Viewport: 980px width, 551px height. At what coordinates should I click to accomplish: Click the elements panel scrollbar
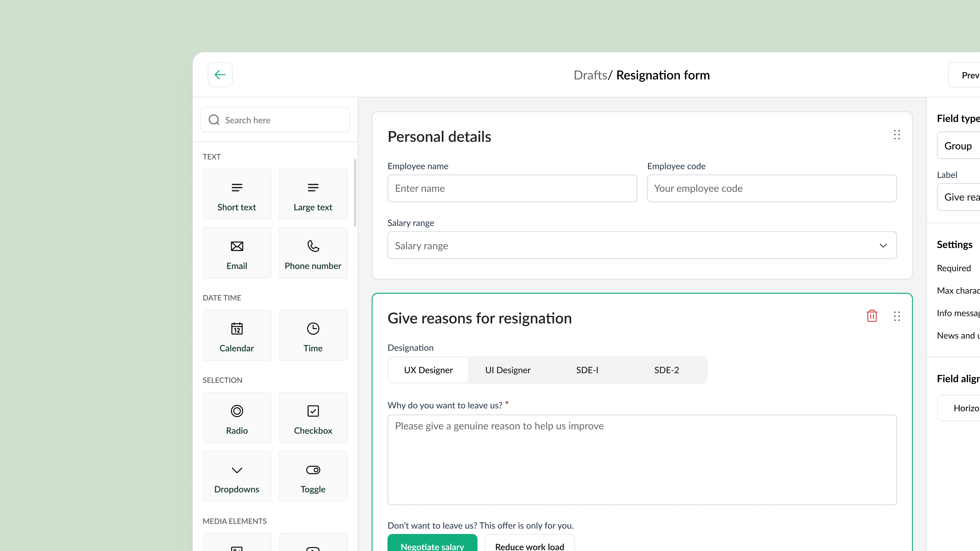coord(355,193)
